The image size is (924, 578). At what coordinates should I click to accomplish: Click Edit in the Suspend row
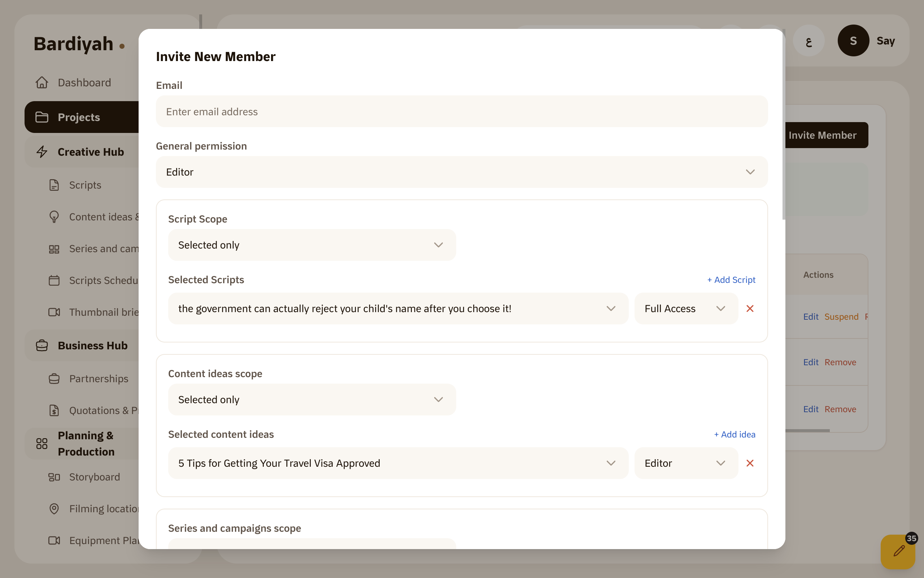coord(811,316)
